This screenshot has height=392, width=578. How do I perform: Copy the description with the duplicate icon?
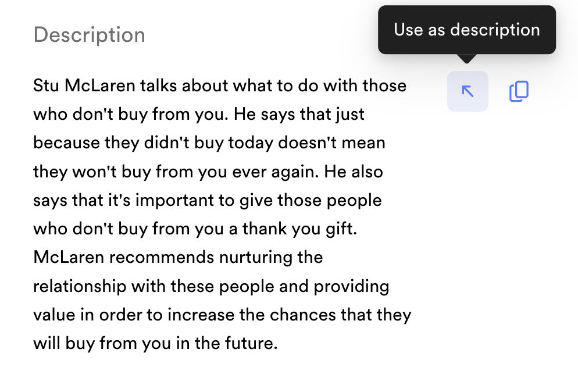519,91
